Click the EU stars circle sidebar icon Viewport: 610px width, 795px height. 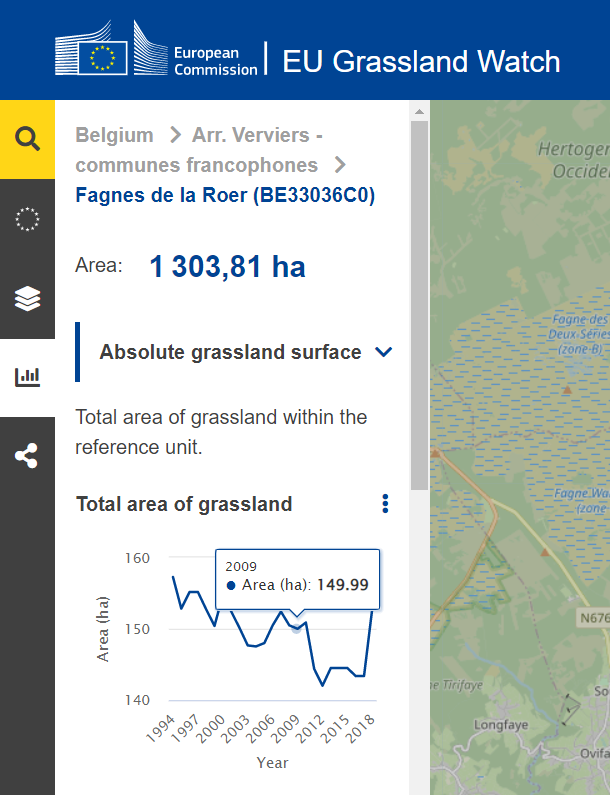pos(27,219)
